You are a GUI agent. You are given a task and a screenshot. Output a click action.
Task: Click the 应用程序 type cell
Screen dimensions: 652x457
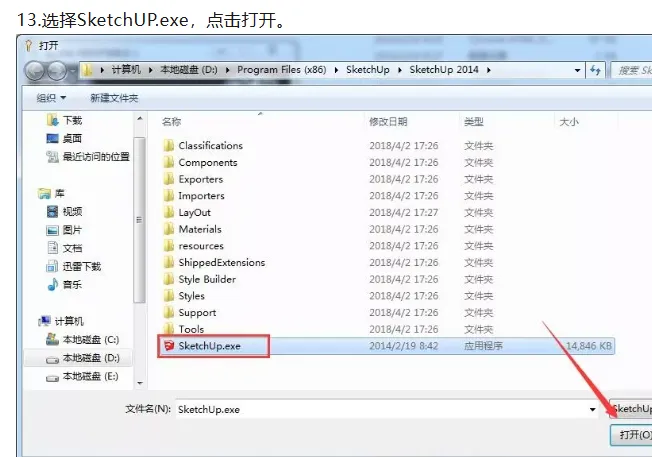(483, 346)
